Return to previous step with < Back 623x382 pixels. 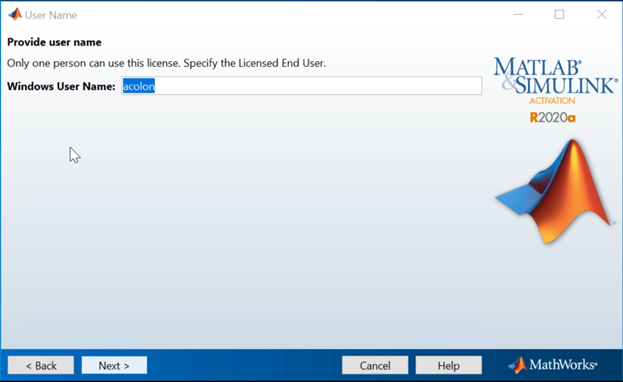coord(41,365)
